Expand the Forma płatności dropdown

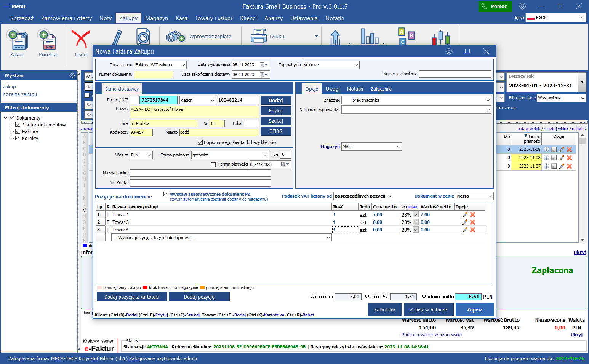coord(266,155)
